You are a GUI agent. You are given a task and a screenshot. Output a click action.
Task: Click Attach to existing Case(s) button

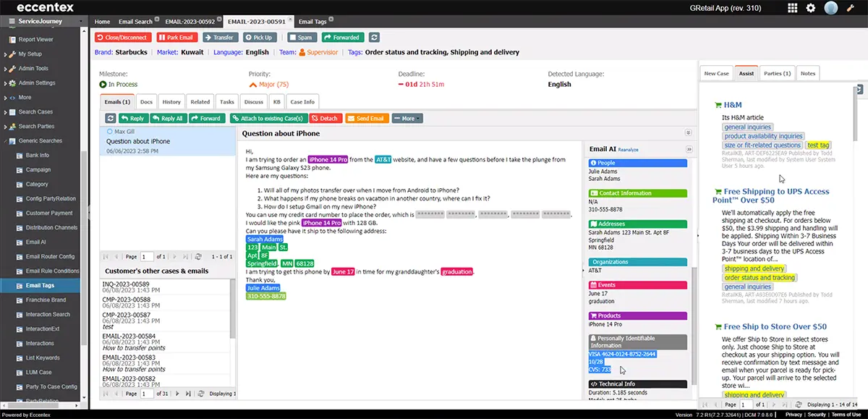point(268,118)
